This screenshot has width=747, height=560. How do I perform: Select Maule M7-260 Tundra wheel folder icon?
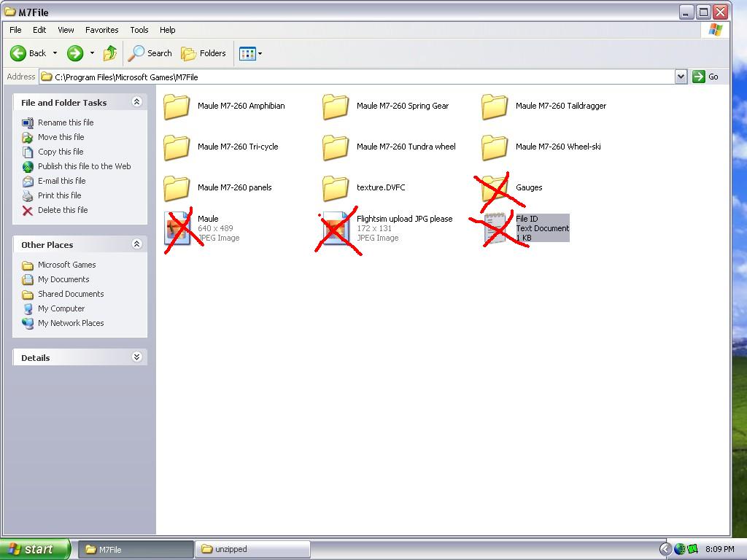tap(336, 147)
